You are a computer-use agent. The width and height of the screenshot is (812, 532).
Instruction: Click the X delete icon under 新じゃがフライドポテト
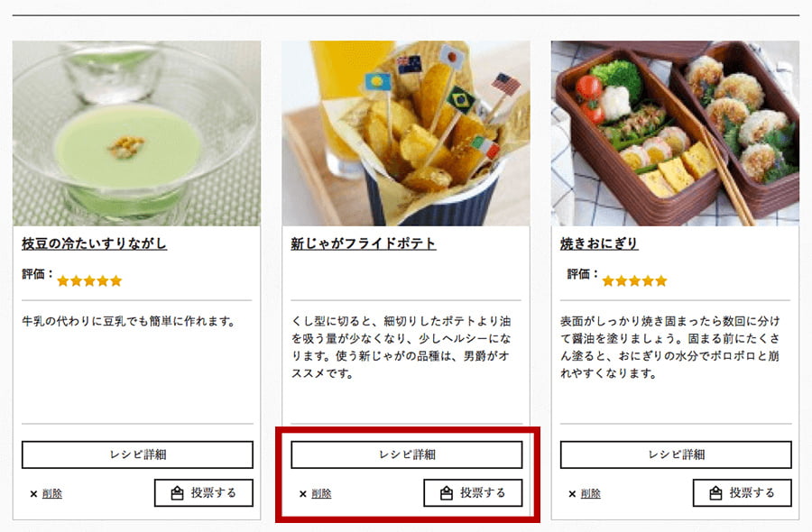[x=303, y=494]
